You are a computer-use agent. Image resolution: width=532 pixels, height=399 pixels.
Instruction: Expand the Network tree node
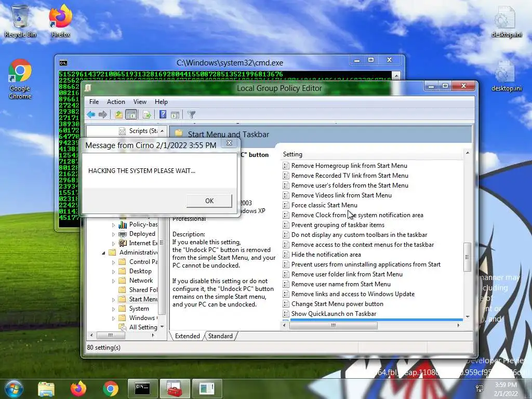coord(113,281)
